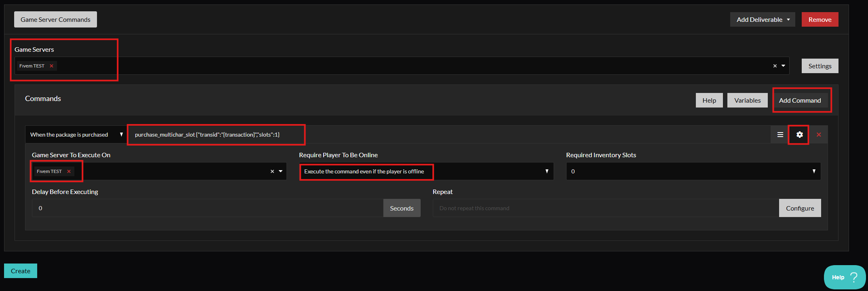Viewport: 868px width, 291px height.
Task: Click the Commands Help button
Action: tap(709, 100)
